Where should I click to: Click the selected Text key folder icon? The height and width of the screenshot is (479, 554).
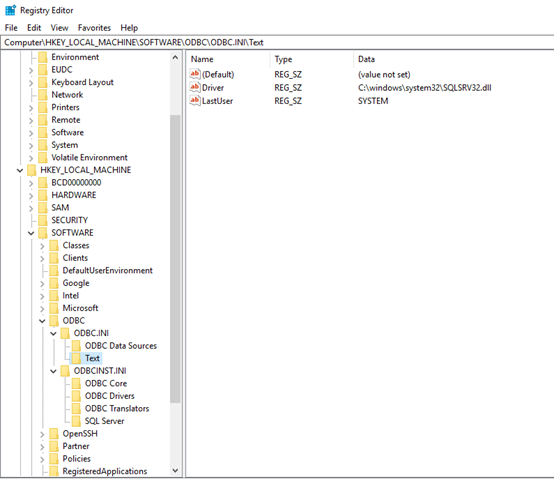point(76,358)
